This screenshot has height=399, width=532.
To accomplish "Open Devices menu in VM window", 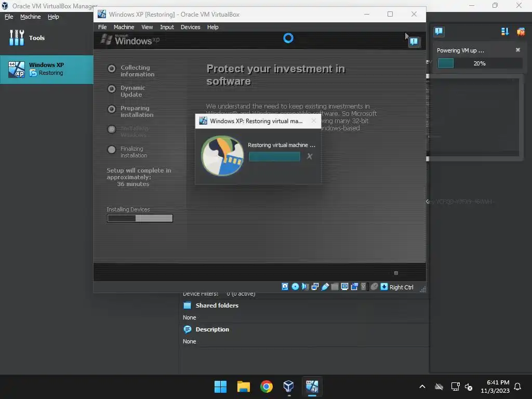I will tap(190, 27).
